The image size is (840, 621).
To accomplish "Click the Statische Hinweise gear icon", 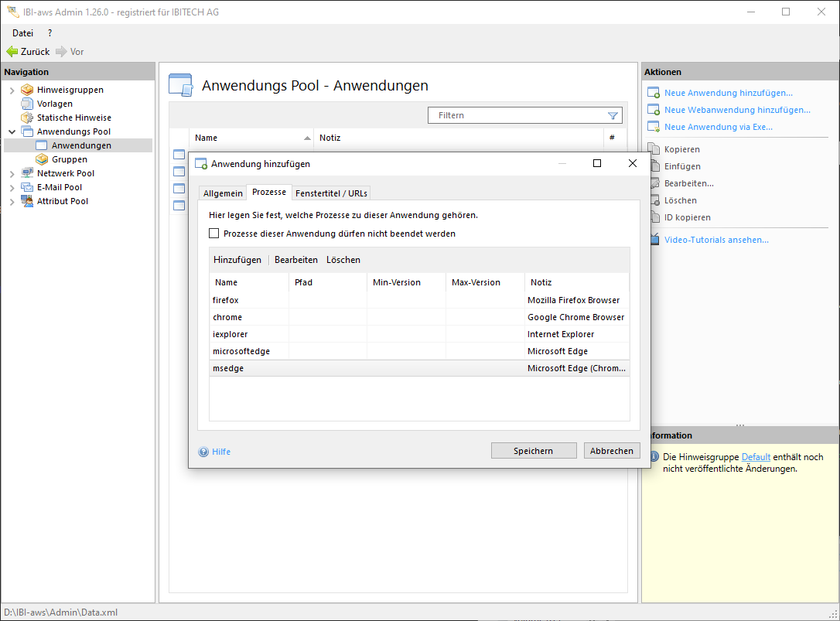I will click(x=27, y=118).
